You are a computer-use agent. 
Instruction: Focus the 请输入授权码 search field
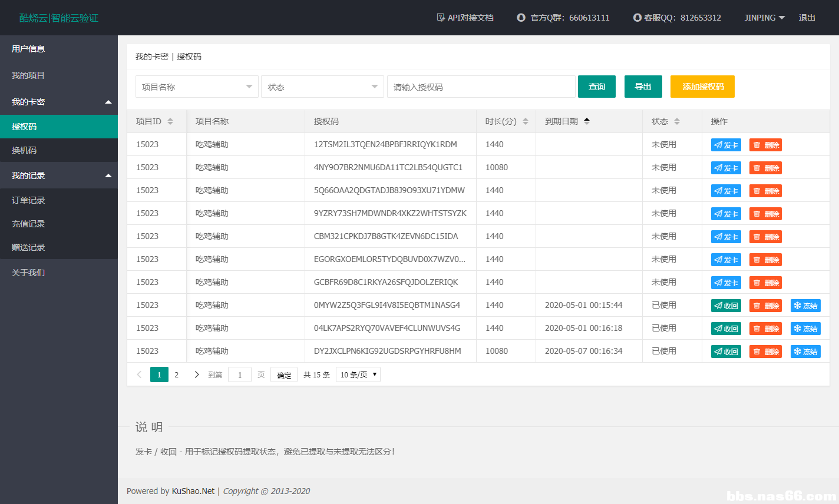pyautogui.click(x=481, y=87)
